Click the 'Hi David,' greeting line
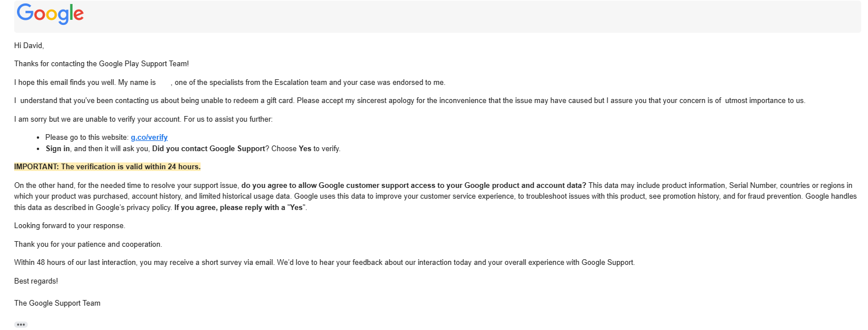The width and height of the screenshot is (868, 330). coord(29,45)
